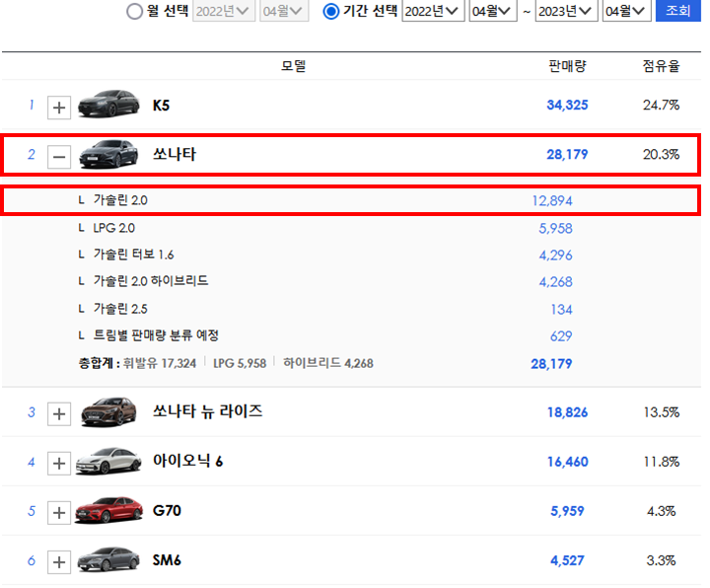Click the 쏘나타 뉴 라이즈 car image
Screen dimensions: 710x588
tap(108, 411)
